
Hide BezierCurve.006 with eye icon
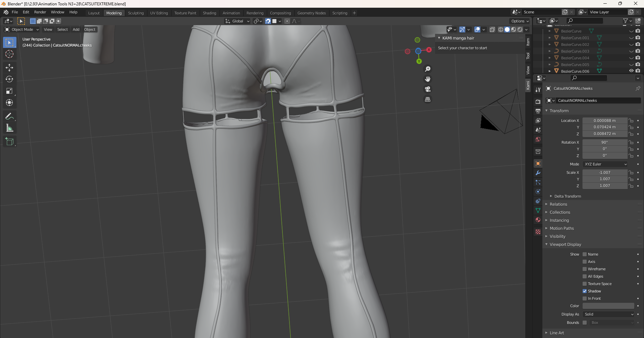pos(631,71)
